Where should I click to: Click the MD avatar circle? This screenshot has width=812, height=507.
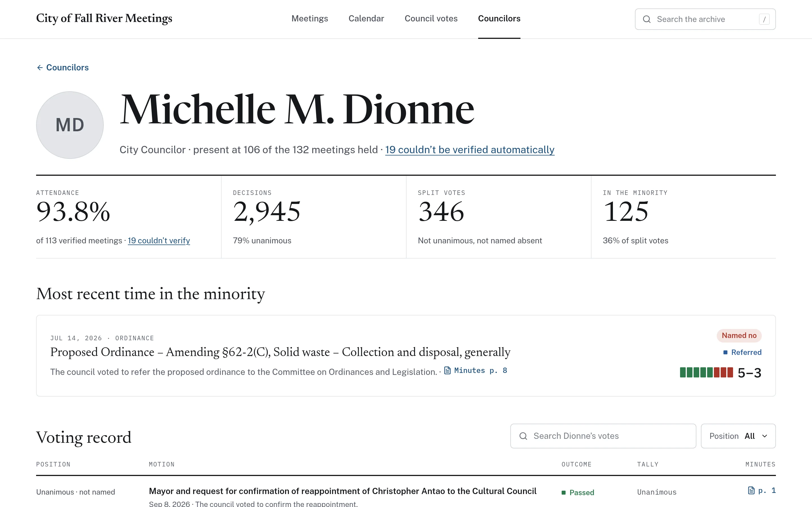tap(70, 125)
